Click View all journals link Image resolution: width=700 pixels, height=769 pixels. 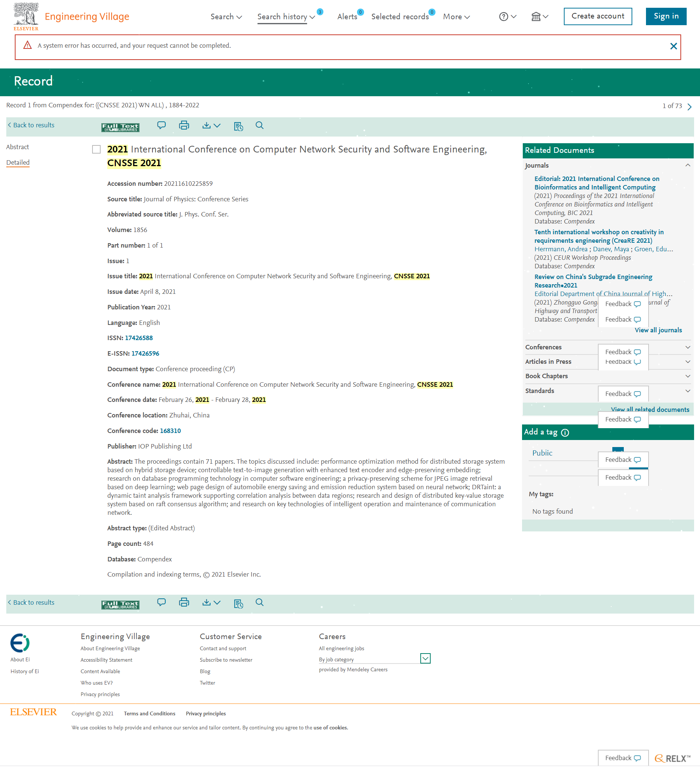659,330
